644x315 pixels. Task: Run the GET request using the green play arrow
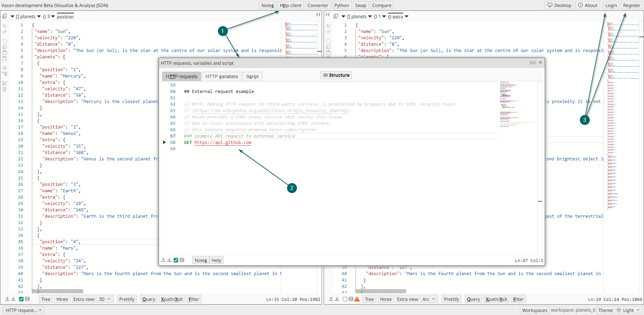pos(164,142)
